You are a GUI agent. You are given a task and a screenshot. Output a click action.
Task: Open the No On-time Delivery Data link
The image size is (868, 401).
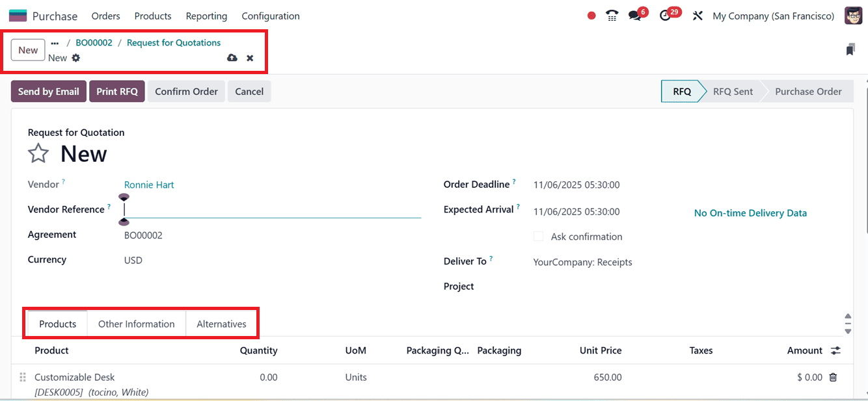(750, 213)
